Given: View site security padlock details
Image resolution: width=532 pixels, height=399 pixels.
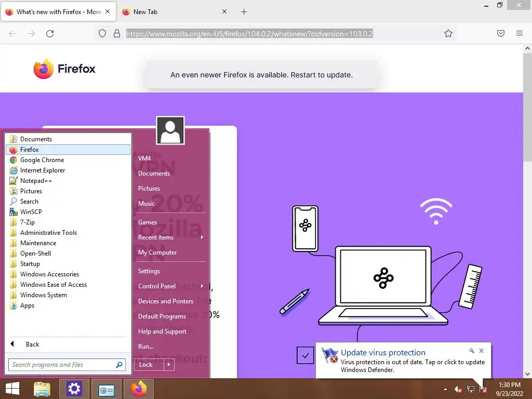Looking at the screenshot, I should click(117, 33).
